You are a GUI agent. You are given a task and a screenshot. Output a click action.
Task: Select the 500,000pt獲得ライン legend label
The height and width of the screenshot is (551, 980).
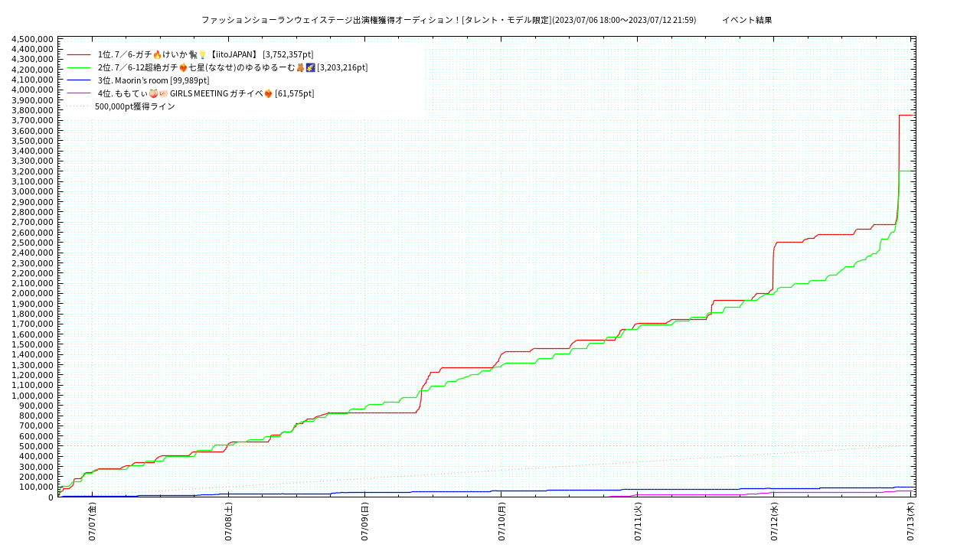135,106
